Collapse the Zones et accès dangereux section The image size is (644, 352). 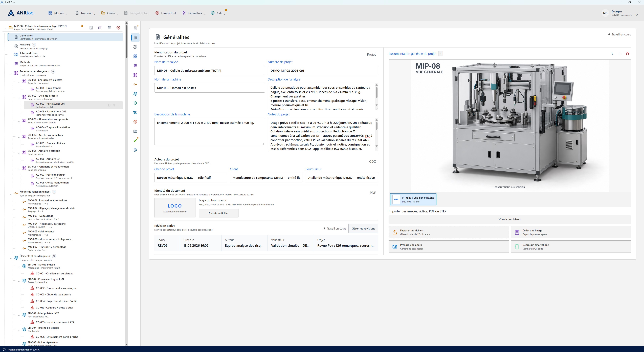pos(11,74)
